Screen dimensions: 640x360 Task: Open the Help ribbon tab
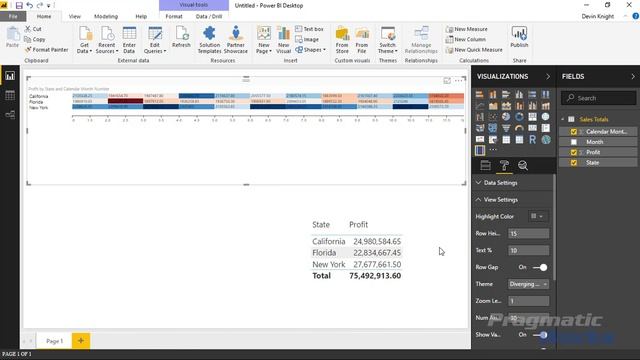tap(141, 16)
